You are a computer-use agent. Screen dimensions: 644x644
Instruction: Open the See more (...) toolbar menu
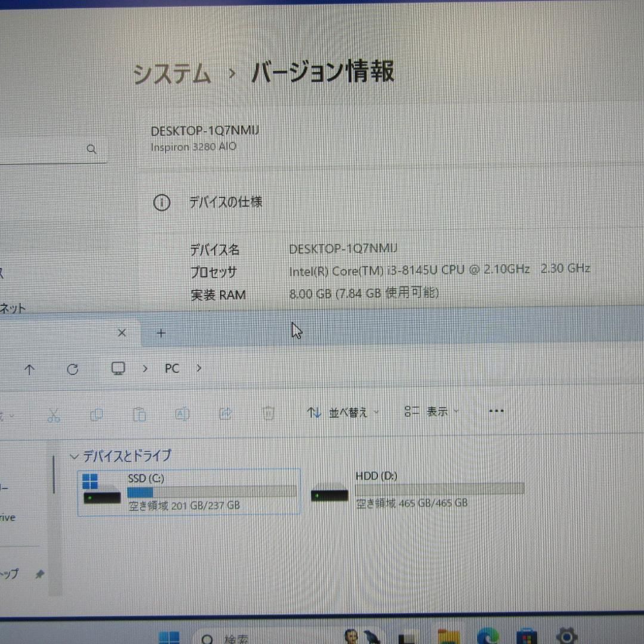pos(496,411)
